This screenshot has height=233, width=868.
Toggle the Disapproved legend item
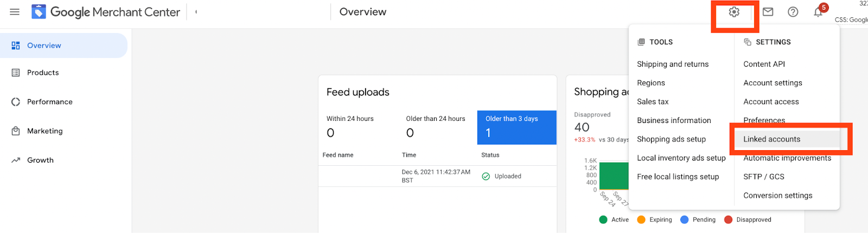[x=747, y=219]
